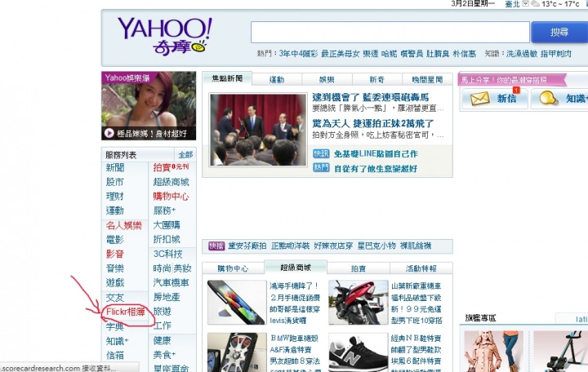This screenshot has width=588, height=372.
Task: Open the New Balance shoe thumbnail
Action: (x=359, y=352)
